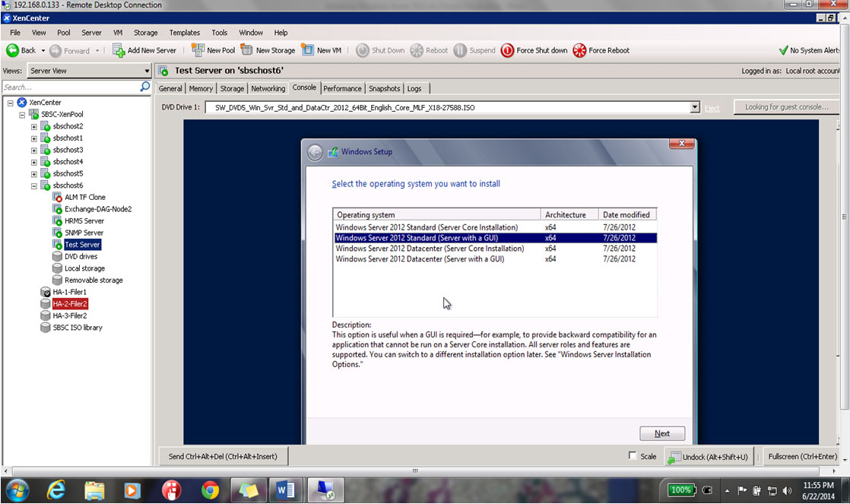Expand the sbschost5 tree node
850x504 pixels.
[33, 175]
